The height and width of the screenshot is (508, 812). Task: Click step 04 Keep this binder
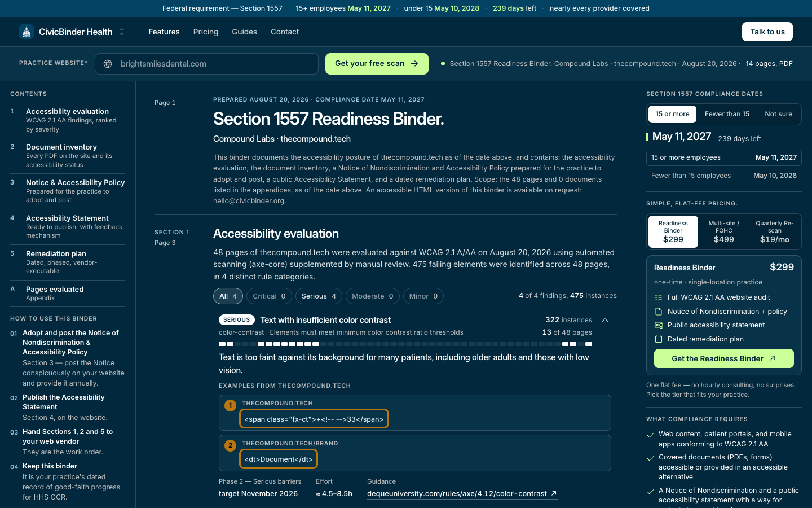68,481
